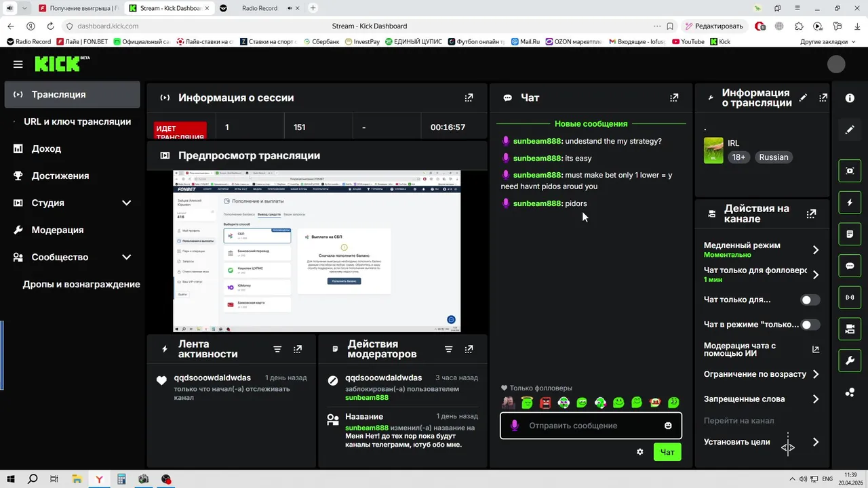This screenshot has width=868, height=488.
Task: Toggle stream preview widget icon in right sidebar
Action: coord(850,171)
